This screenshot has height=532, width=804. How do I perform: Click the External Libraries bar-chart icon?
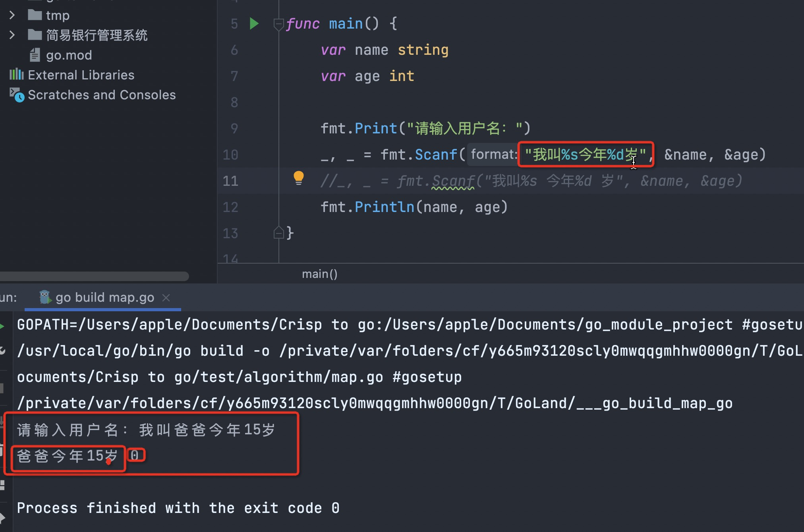(16, 74)
